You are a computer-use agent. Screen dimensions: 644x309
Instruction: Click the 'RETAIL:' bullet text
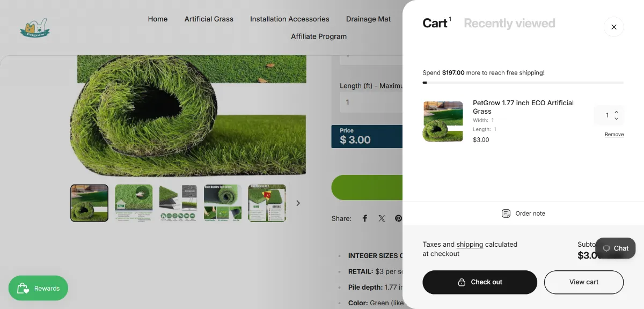(375, 271)
